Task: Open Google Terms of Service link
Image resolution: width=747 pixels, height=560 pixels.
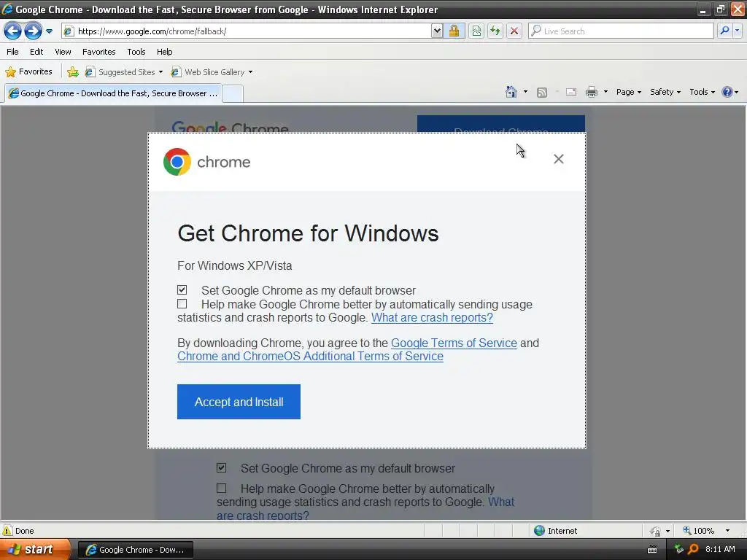Action: [454, 343]
